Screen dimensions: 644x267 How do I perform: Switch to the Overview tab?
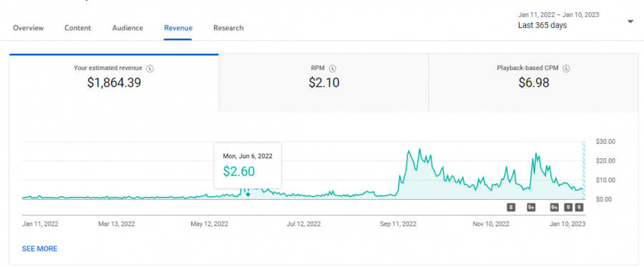point(29,28)
